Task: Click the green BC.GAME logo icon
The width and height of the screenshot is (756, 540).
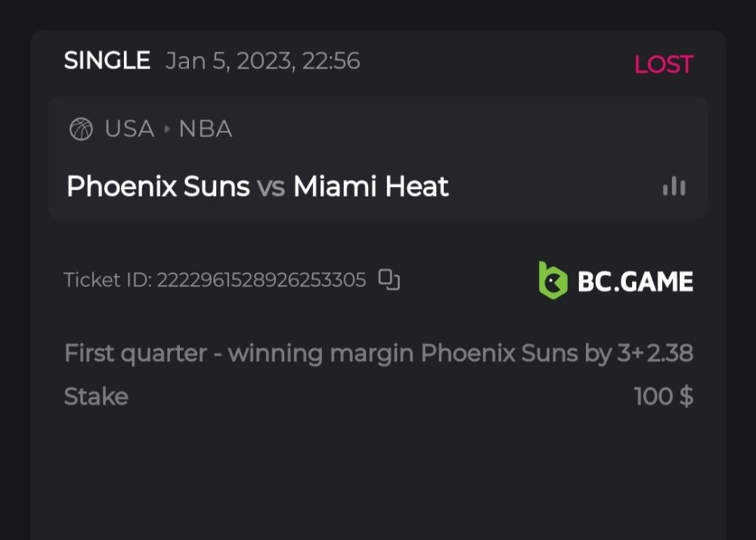Action: [553, 279]
